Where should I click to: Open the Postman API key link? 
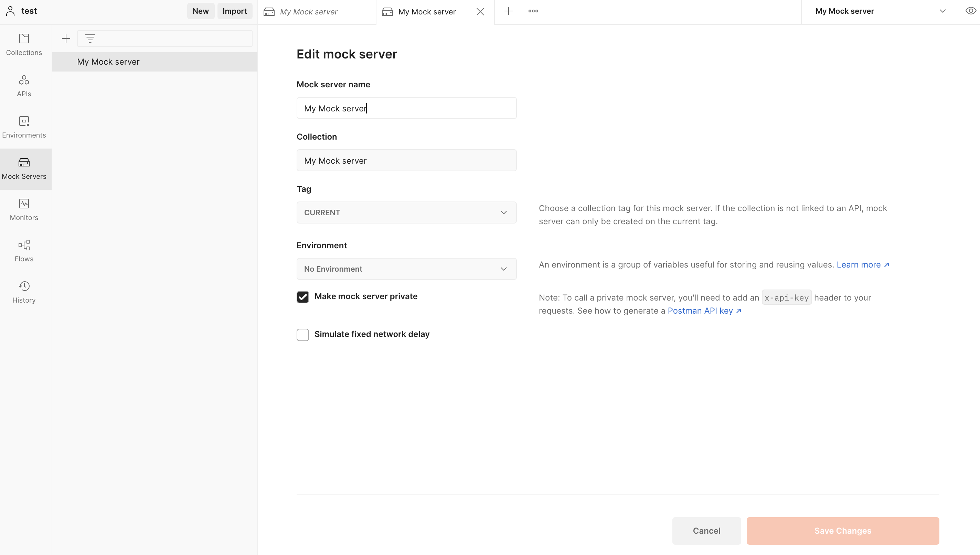click(x=704, y=311)
